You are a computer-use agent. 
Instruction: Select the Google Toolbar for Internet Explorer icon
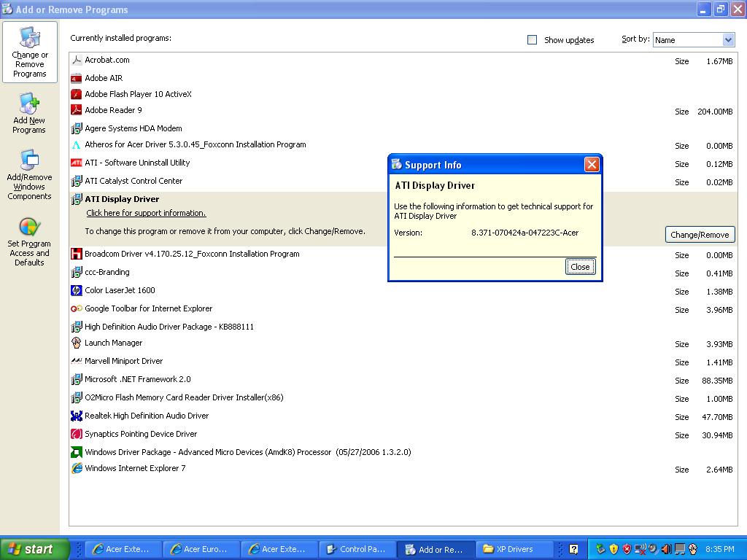point(76,308)
